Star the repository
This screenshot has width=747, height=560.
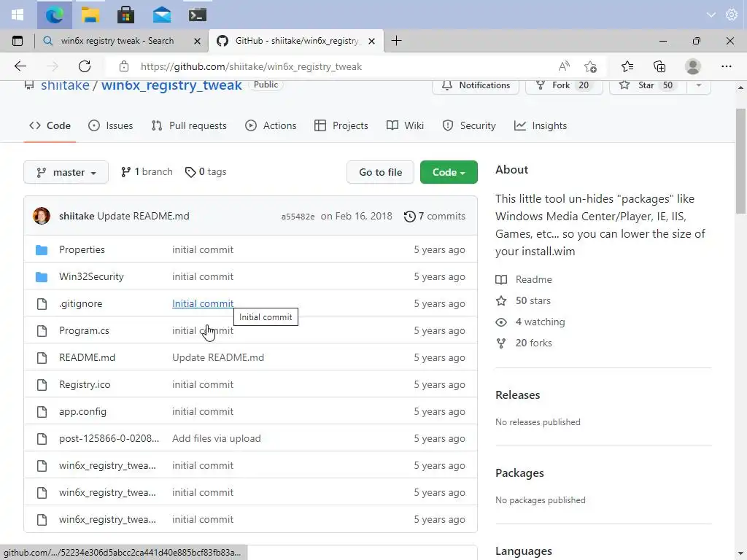[x=648, y=85]
